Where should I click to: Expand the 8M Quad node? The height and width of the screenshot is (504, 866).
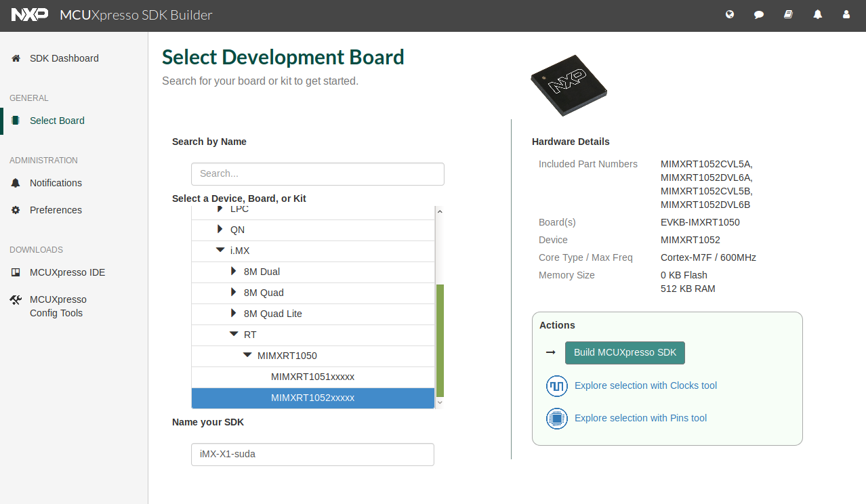(233, 293)
